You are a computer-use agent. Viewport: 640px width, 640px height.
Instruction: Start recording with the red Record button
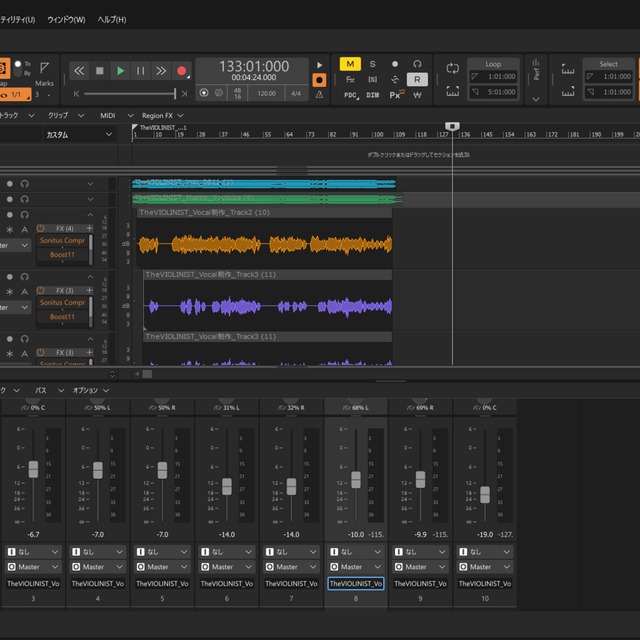(x=181, y=71)
